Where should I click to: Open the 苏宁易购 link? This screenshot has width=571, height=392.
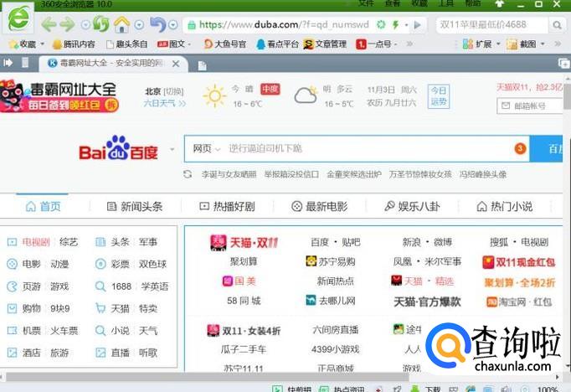click(x=331, y=261)
